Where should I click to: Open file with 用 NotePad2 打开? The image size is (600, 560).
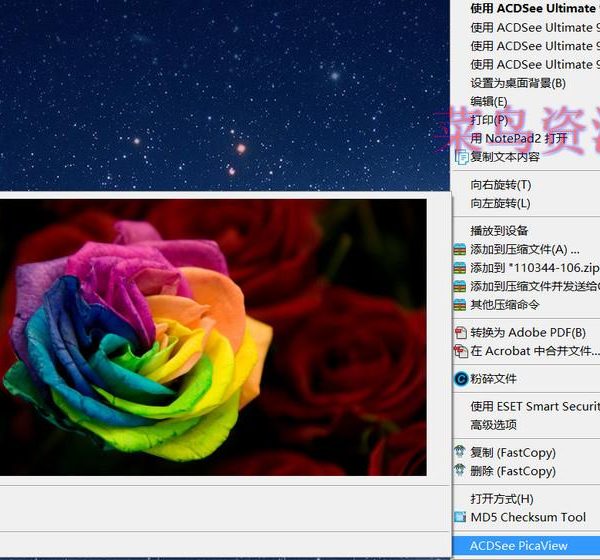pyautogui.click(x=518, y=138)
